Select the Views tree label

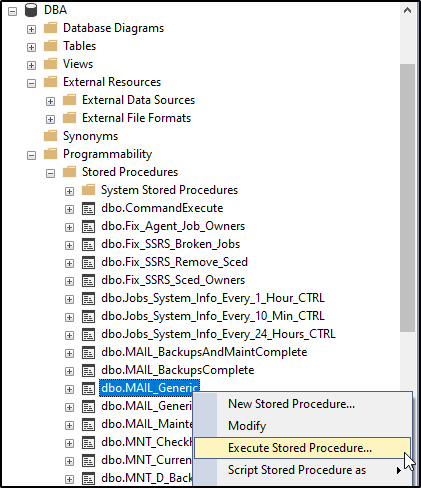[78, 64]
